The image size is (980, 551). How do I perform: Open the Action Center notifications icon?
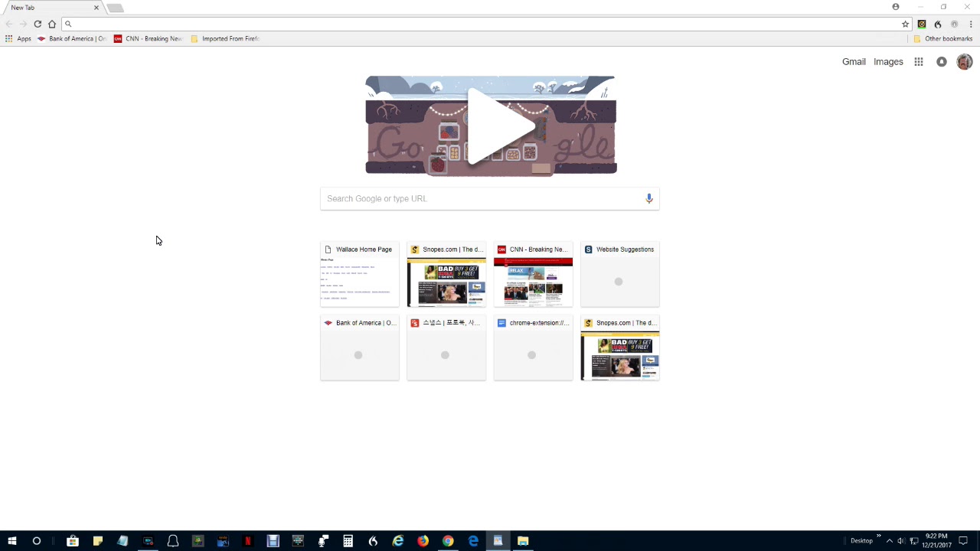pyautogui.click(x=963, y=541)
